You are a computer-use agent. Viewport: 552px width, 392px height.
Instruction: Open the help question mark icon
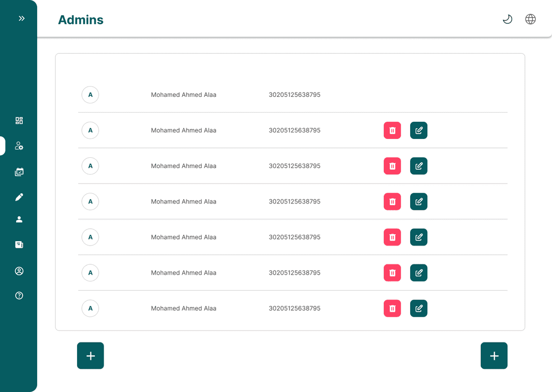click(x=19, y=296)
